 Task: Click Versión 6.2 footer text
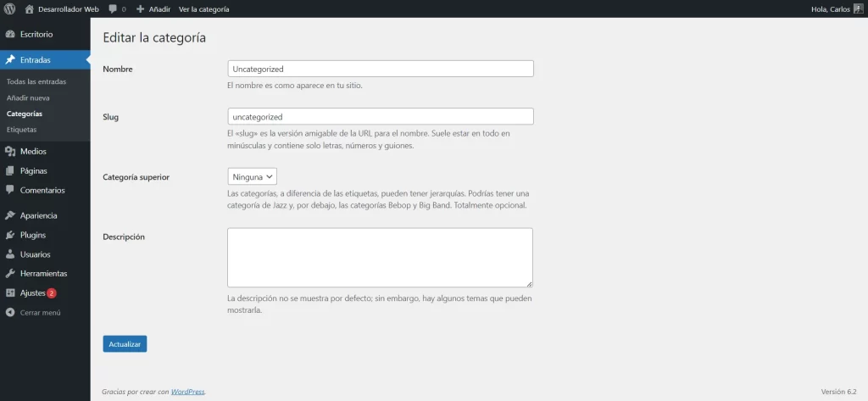(x=838, y=392)
